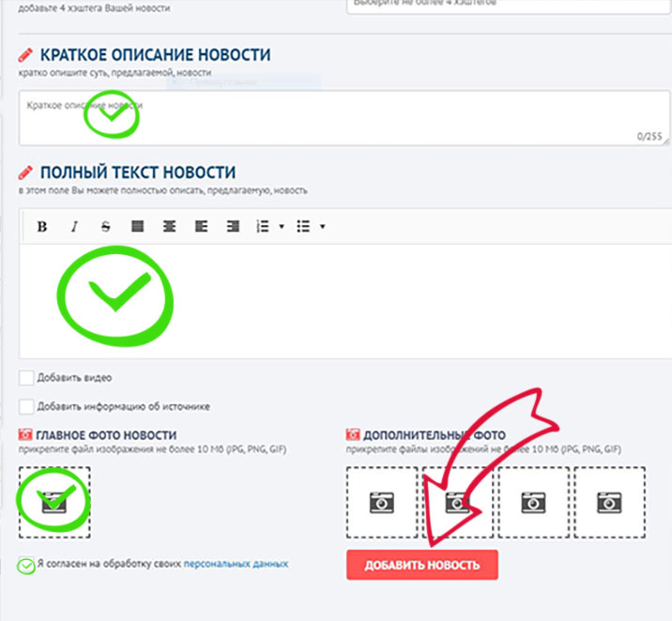The width and height of the screenshot is (672, 621).
Task: Insert a bulleted list
Action: [303, 226]
